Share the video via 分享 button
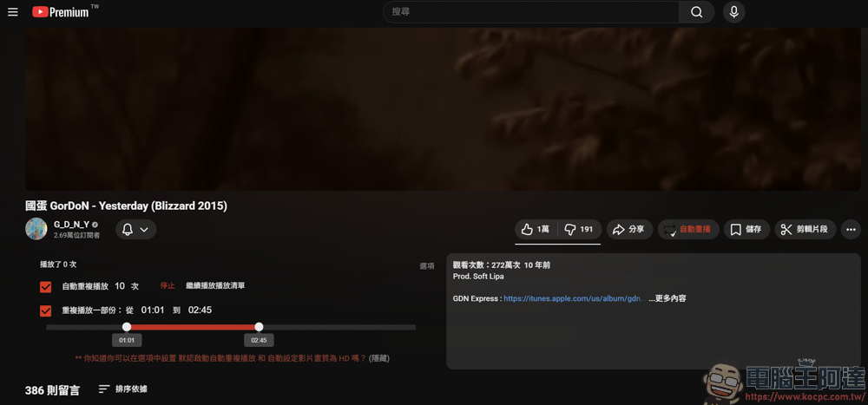 click(x=630, y=230)
